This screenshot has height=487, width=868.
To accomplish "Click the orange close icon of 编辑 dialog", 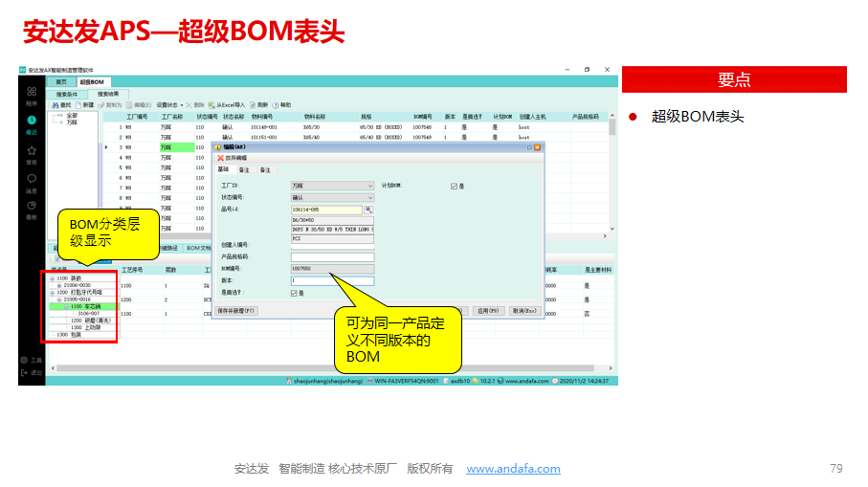I will tap(537, 147).
